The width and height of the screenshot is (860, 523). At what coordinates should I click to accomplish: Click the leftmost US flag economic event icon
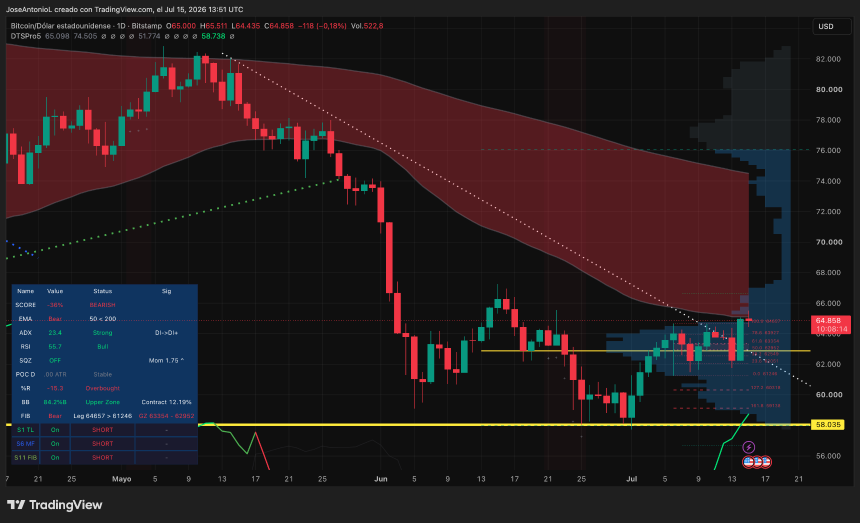tap(749, 462)
